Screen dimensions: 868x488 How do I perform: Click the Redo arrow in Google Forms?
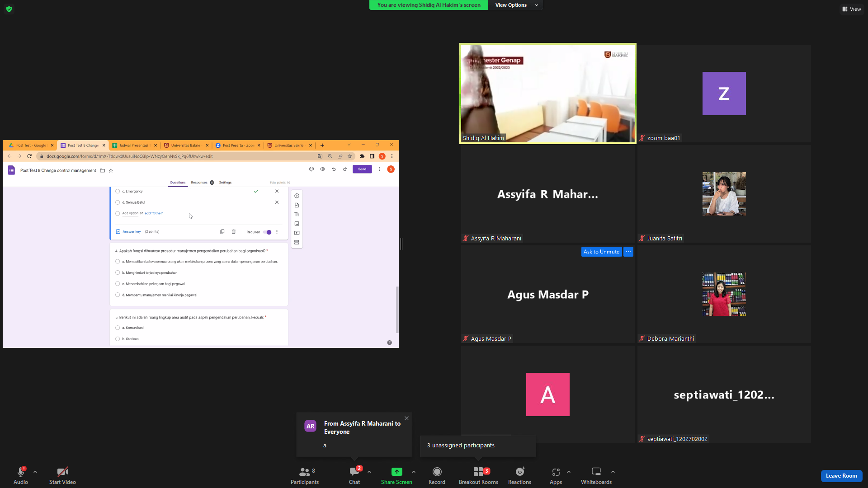(x=345, y=169)
